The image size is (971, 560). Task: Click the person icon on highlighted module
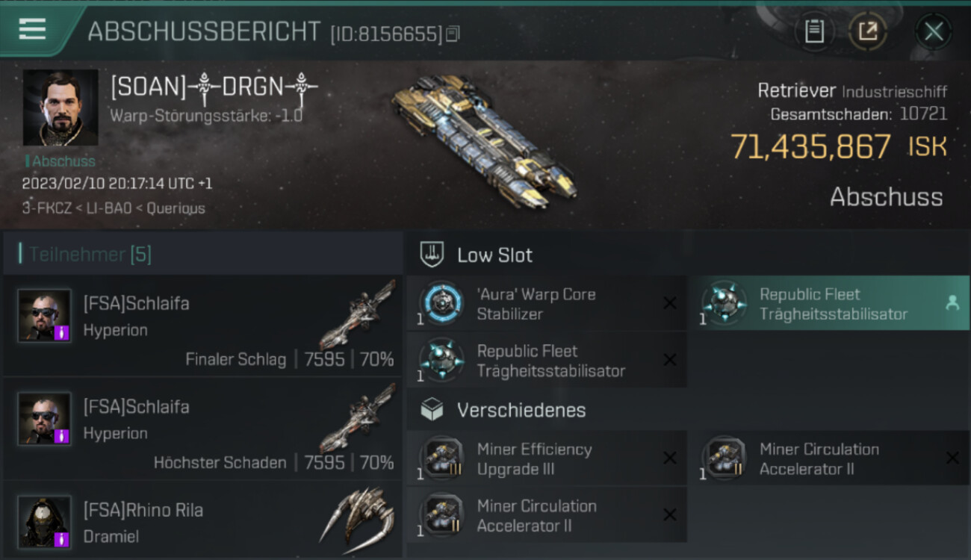(952, 303)
